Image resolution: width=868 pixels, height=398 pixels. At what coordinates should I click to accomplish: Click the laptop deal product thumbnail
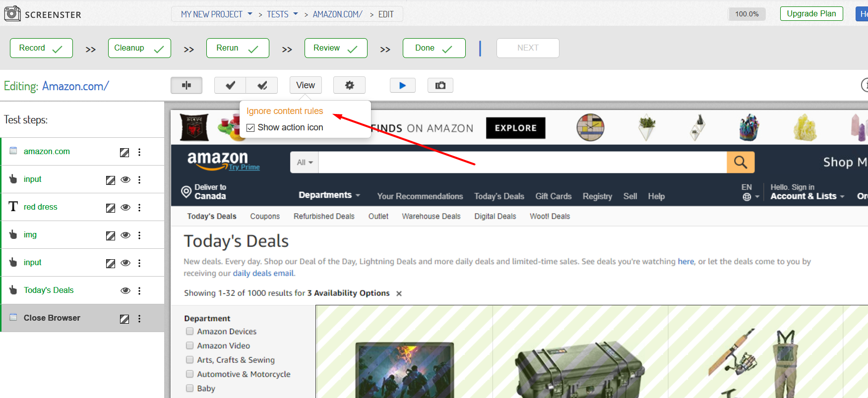(x=404, y=370)
